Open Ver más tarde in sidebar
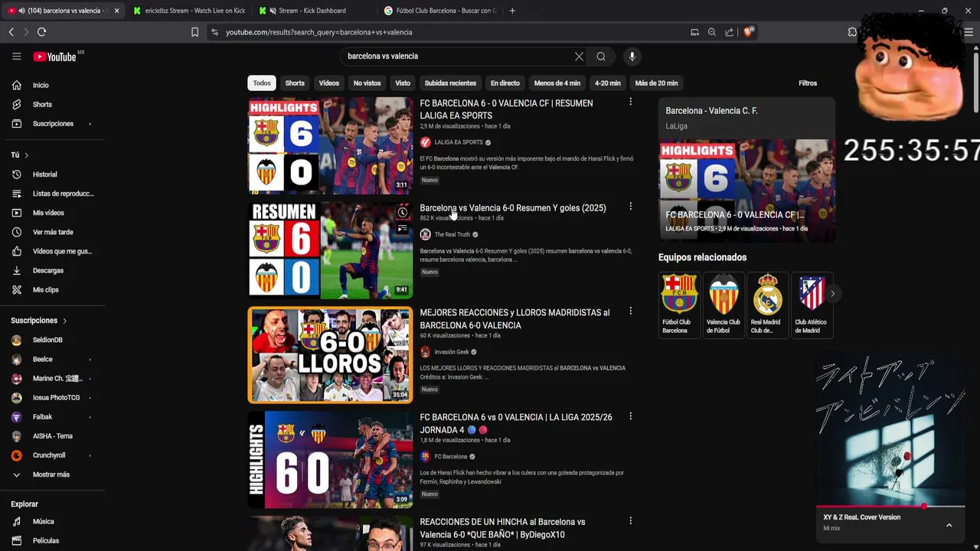The image size is (980, 551). coord(52,232)
